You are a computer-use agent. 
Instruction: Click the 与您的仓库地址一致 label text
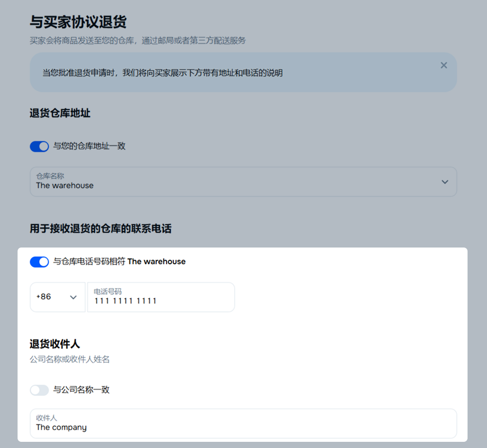click(89, 146)
